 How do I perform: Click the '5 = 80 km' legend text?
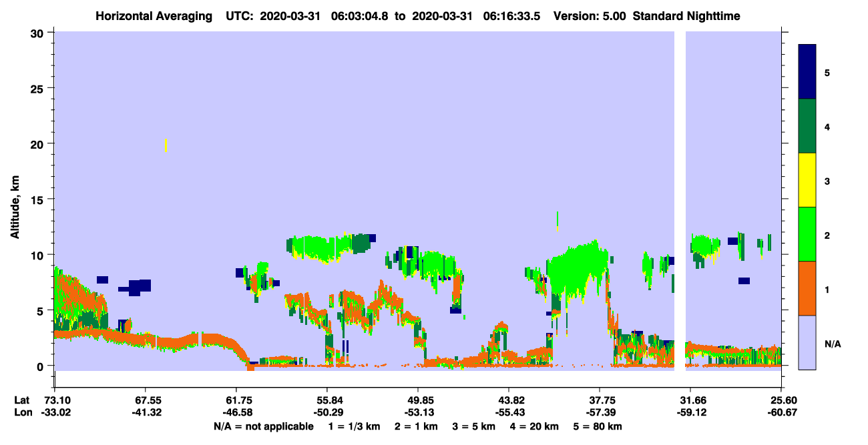(x=598, y=426)
